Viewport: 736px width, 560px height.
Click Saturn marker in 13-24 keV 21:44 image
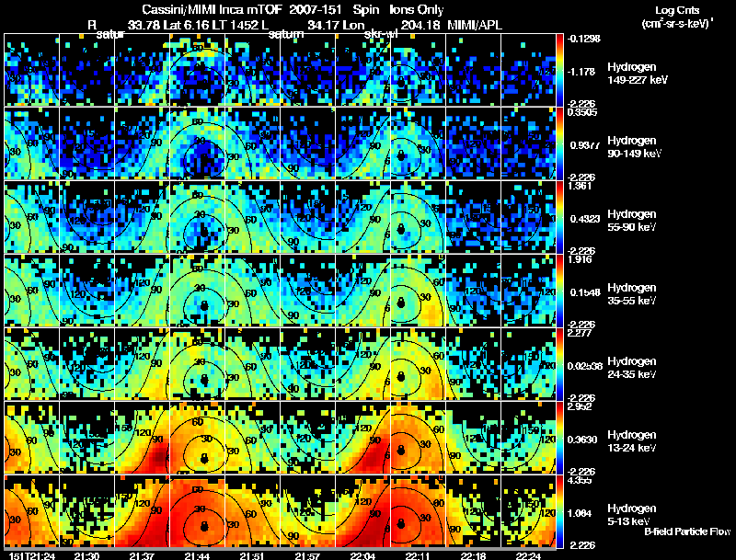(204, 458)
